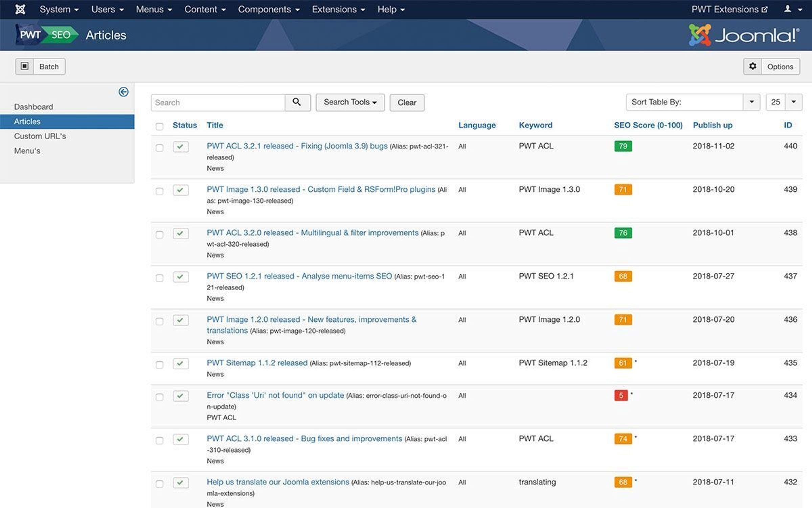Screen dimensions: 812x508
Task: Click the search magnifier icon
Action: [x=297, y=102]
